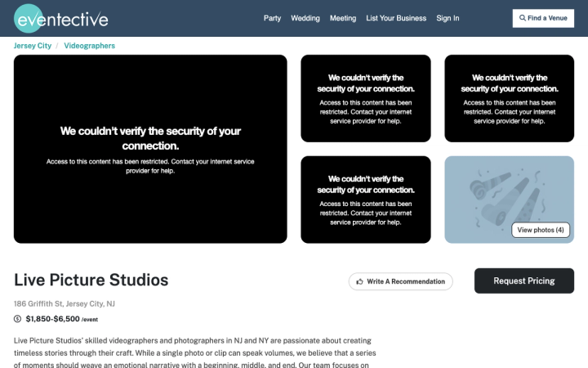Click the thumbs-up icon beside Write A Recommendation
The height and width of the screenshot is (368, 588).
pos(359,281)
